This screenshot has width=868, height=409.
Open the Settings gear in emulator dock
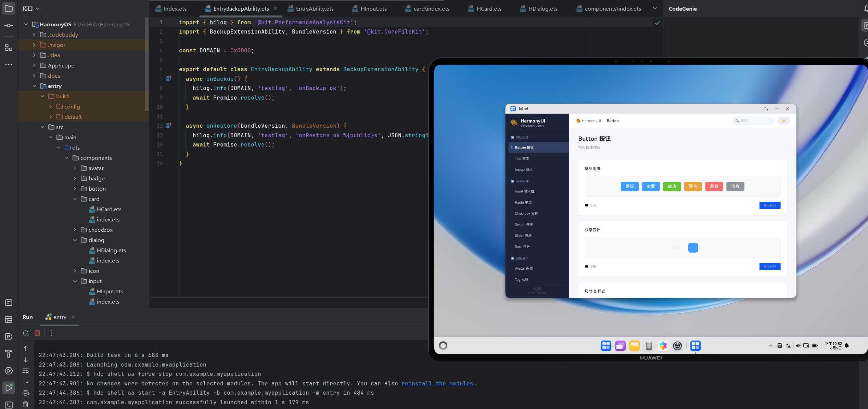click(677, 346)
